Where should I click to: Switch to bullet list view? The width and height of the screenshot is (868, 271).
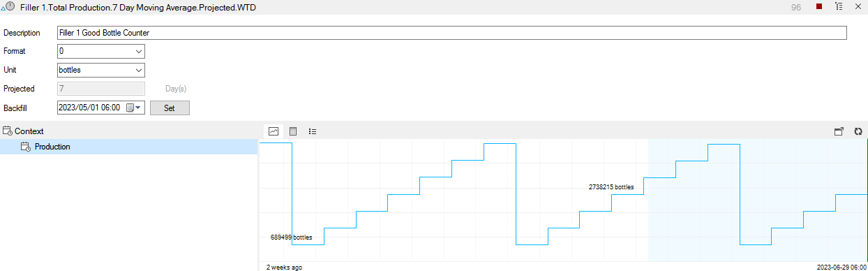[313, 131]
